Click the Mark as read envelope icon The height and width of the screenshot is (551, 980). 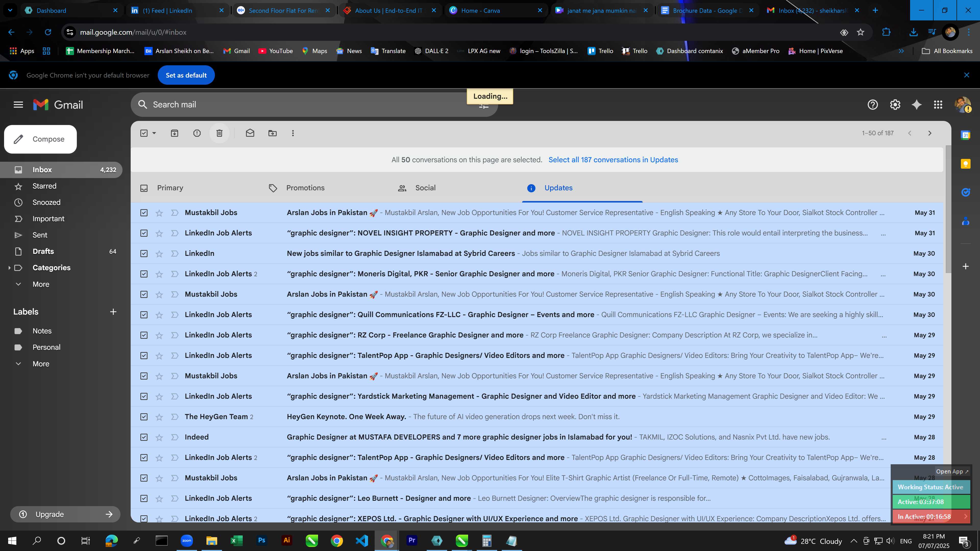tap(250, 133)
